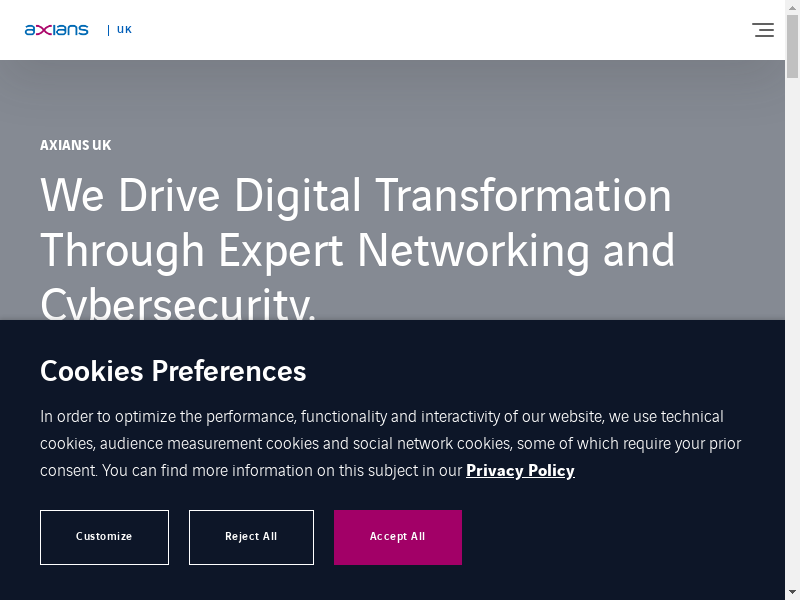
Task: Click the partially hidden 'Cybersecurity.' headline line
Action: click(178, 305)
